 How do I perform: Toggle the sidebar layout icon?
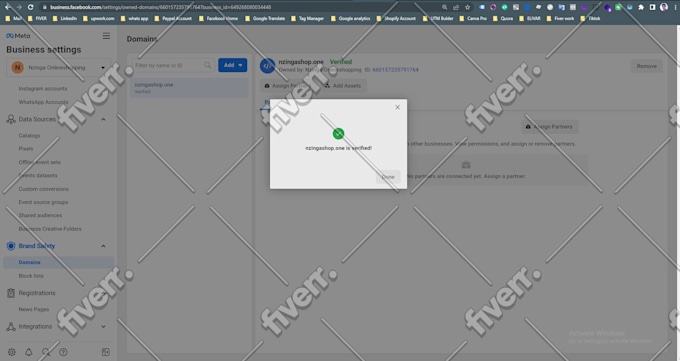pos(105,352)
